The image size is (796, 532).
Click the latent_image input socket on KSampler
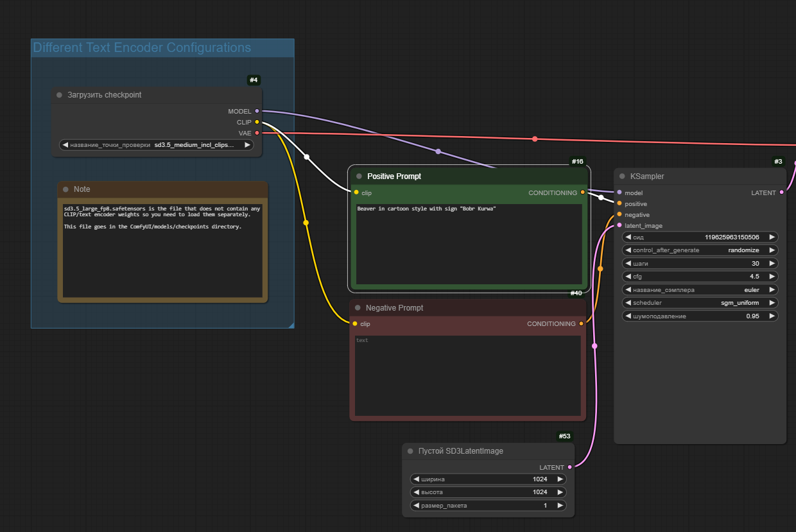pos(619,226)
